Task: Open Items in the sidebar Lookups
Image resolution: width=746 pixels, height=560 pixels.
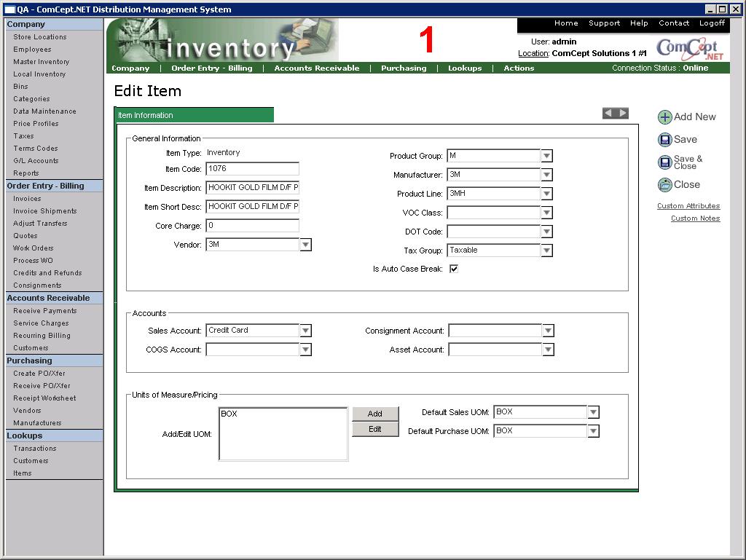Action: 23,473
